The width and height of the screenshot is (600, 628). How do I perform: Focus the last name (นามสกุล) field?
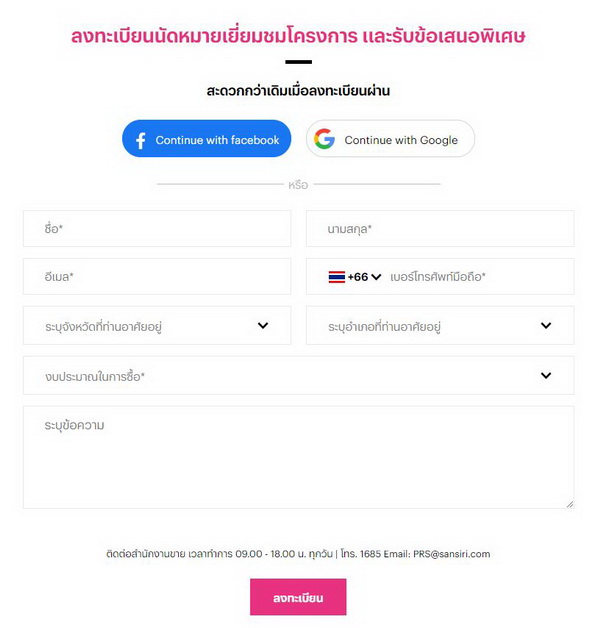(x=440, y=229)
